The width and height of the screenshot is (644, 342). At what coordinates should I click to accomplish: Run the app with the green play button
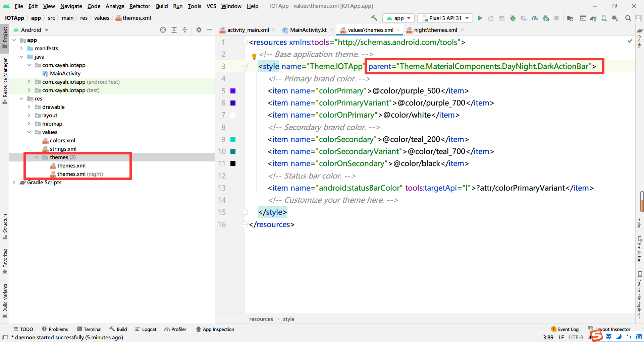(x=480, y=18)
